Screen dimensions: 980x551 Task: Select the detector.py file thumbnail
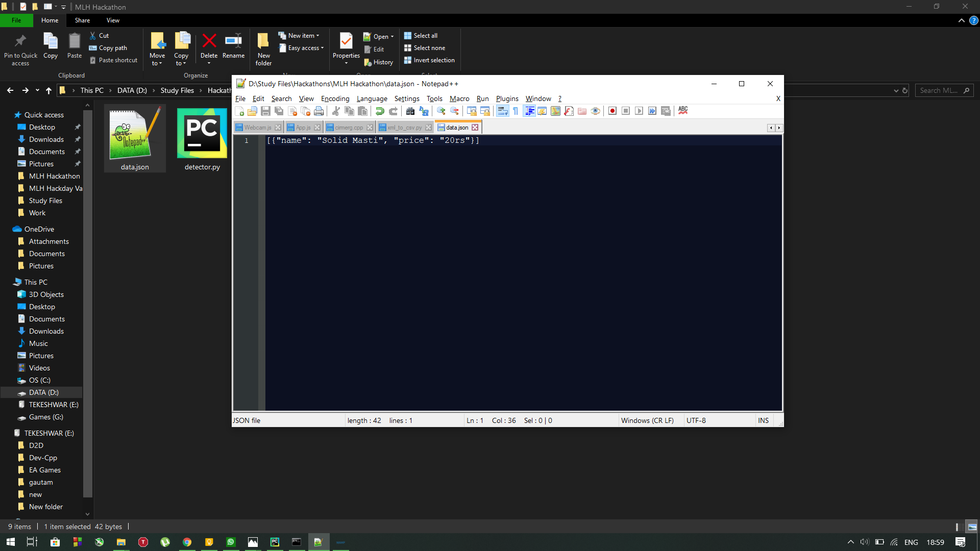202,139
